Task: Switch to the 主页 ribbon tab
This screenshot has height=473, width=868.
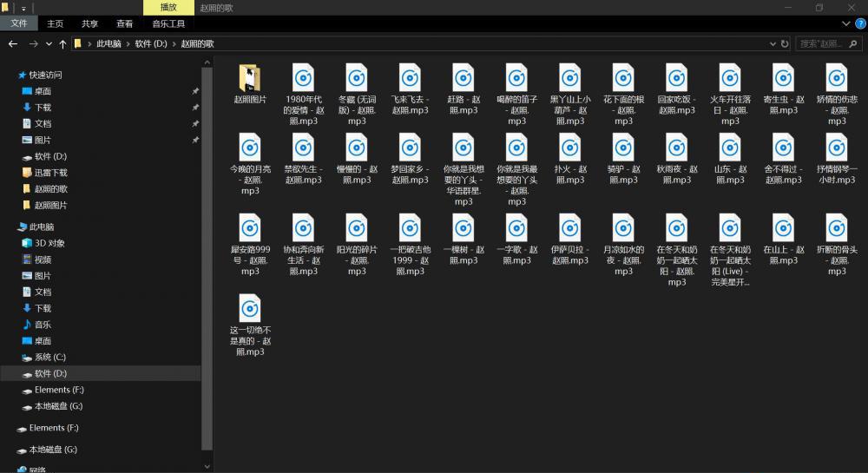Action: tap(55, 23)
